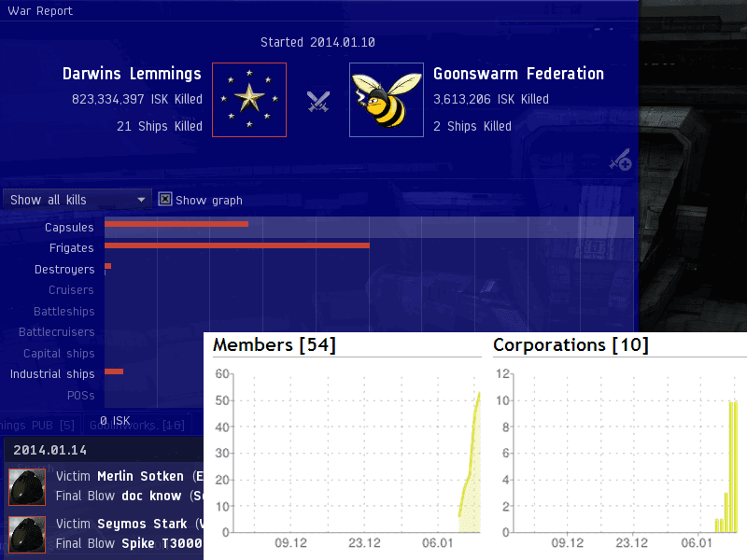This screenshot has width=747, height=560.
Task: Click the 2 Ships Killed value
Action: (472, 126)
